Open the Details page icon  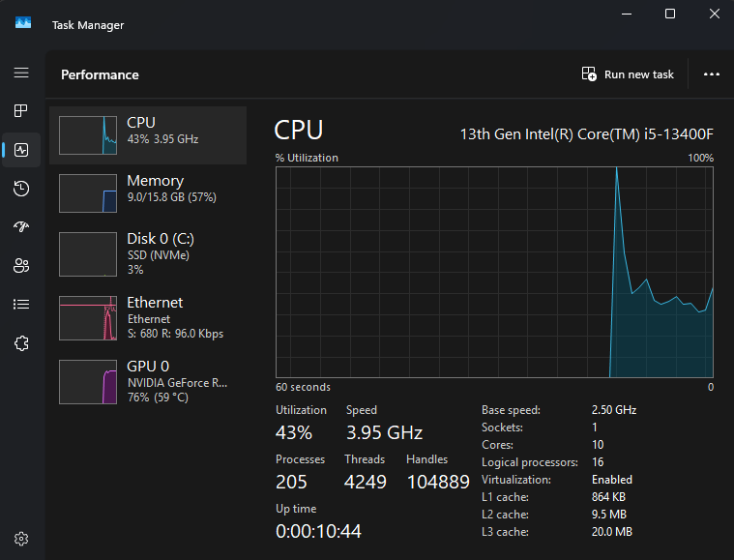click(21, 304)
